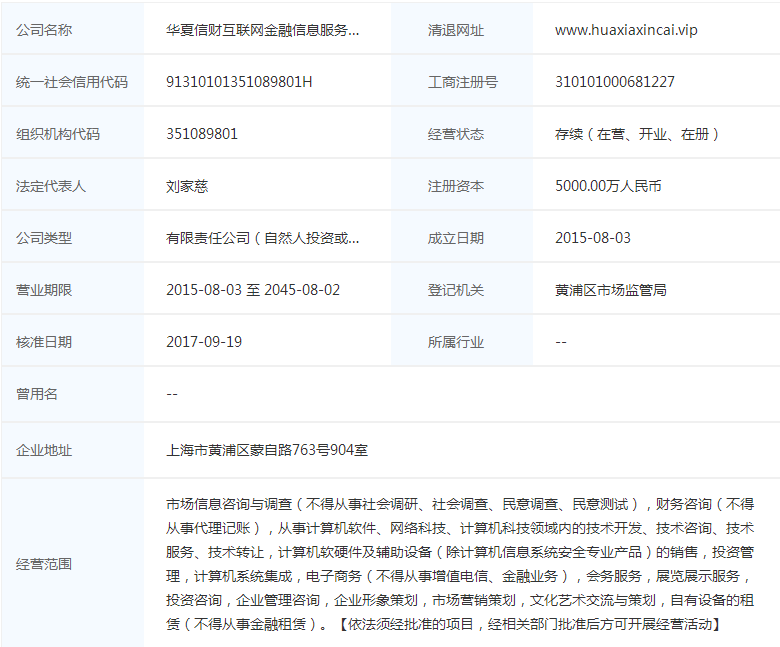This screenshot has height=647, width=780.
Task: Open the www.huaxiaxincai.vip website link
Action: (626, 30)
